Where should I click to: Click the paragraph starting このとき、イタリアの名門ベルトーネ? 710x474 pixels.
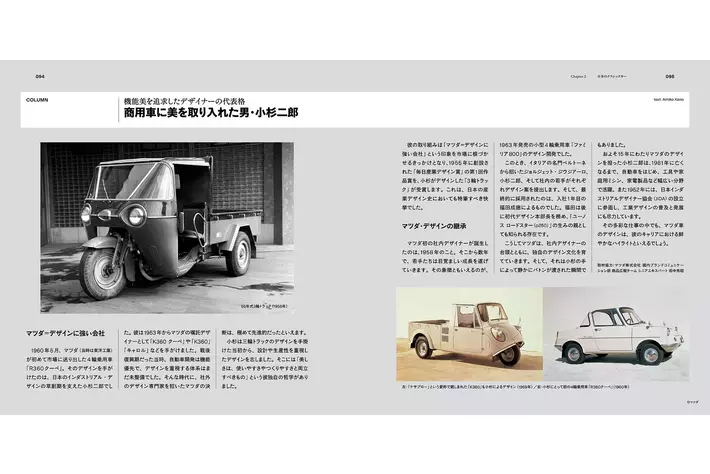(543, 199)
